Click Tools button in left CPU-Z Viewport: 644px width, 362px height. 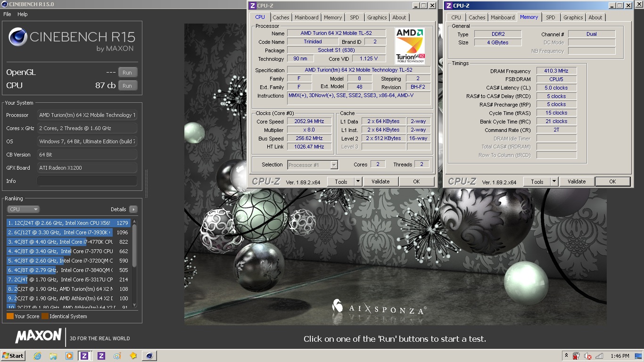(341, 181)
